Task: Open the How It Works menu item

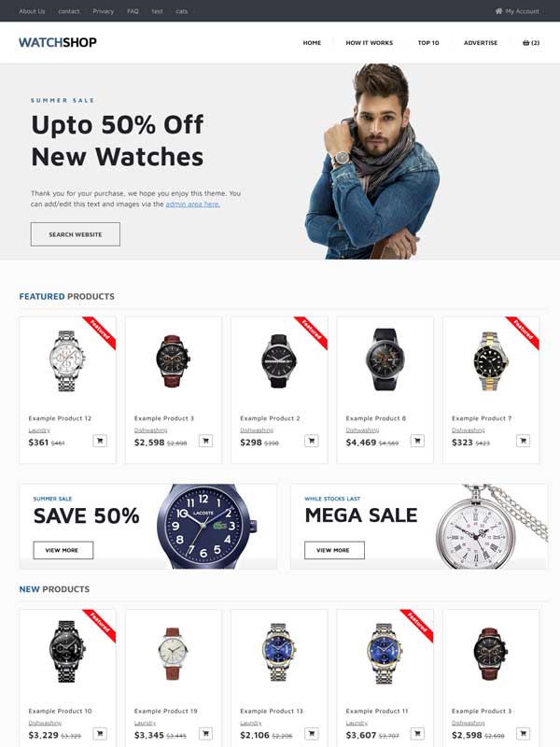Action: click(369, 42)
